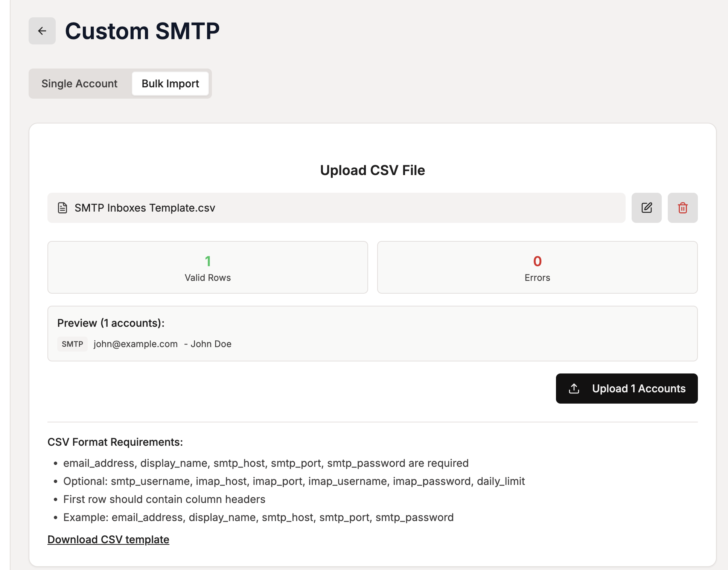
Task: Edit the uploaded CSV file
Action: pyautogui.click(x=646, y=208)
